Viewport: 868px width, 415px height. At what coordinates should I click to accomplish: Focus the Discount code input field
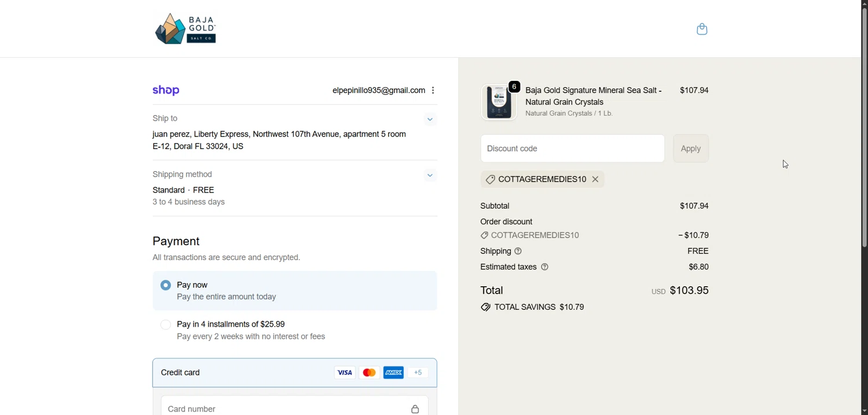pos(572,149)
